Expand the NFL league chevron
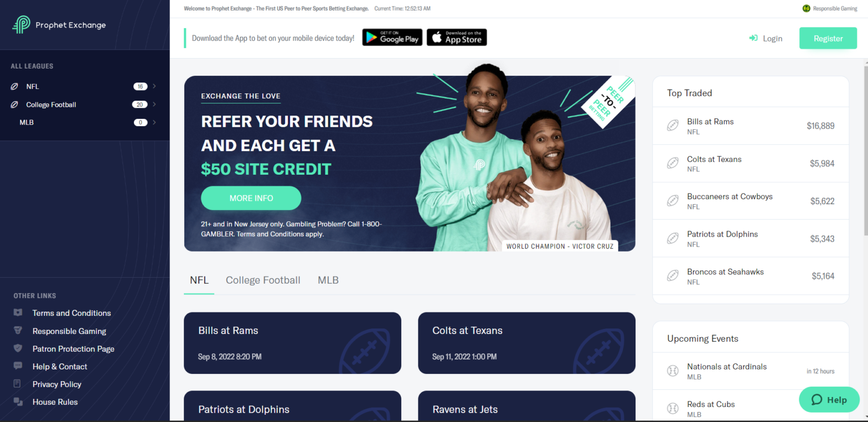 click(154, 86)
